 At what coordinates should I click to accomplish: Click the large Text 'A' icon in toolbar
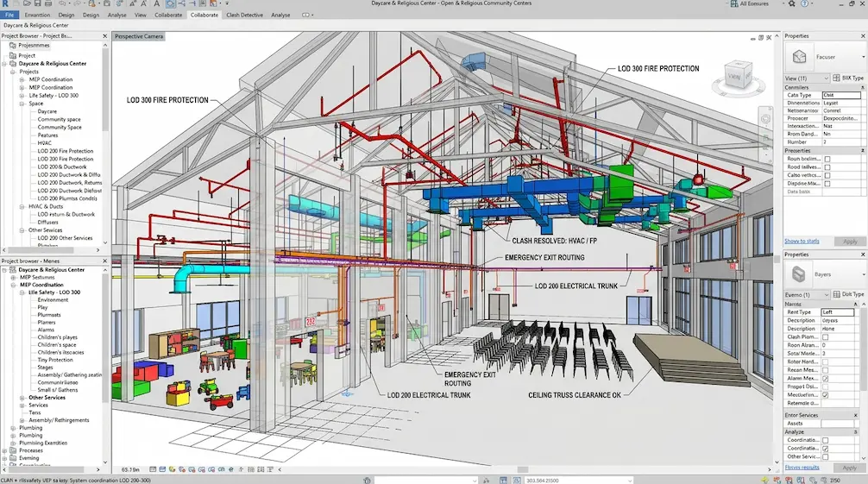pos(157,3)
